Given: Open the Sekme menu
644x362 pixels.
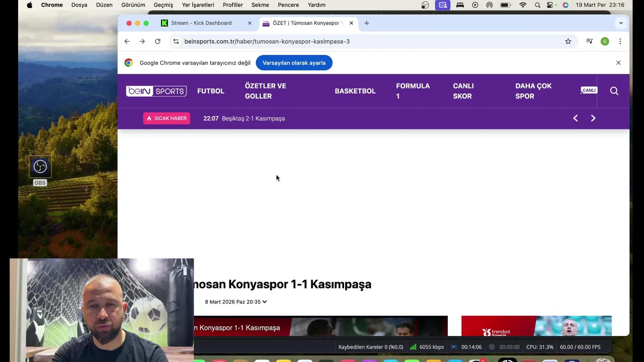Looking at the screenshot, I should 260,5.
